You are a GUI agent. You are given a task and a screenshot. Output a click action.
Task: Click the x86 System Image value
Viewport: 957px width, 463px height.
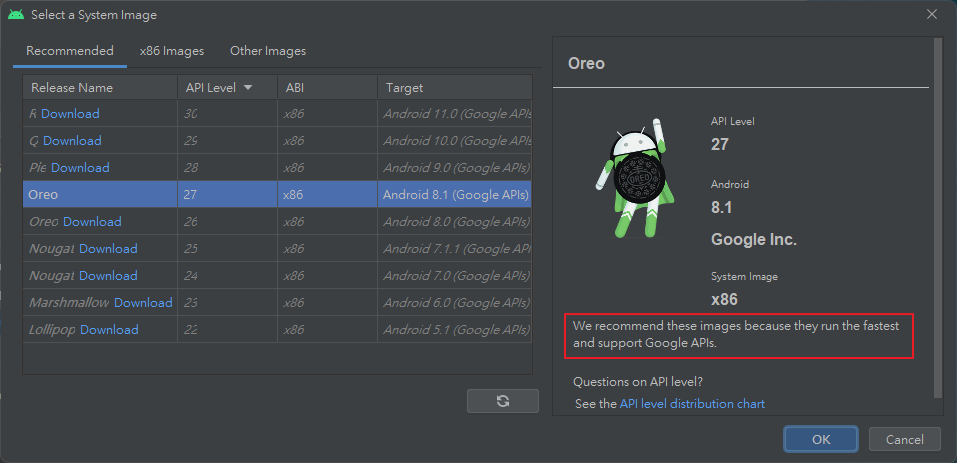[724, 300]
